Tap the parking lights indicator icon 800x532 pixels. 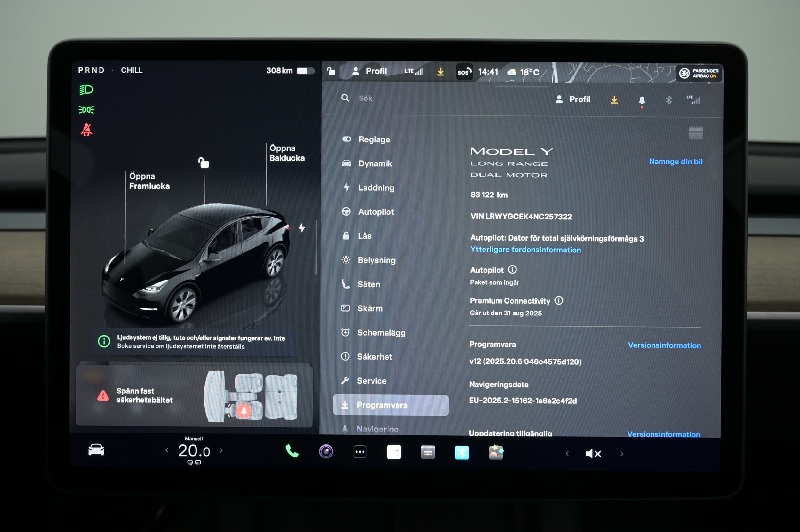86,110
